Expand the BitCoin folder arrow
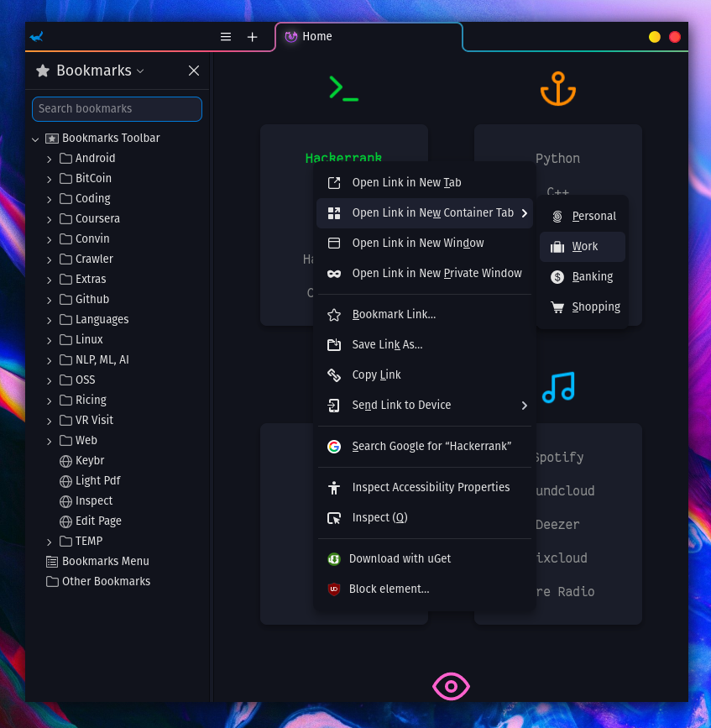711x728 pixels. pyautogui.click(x=50, y=179)
